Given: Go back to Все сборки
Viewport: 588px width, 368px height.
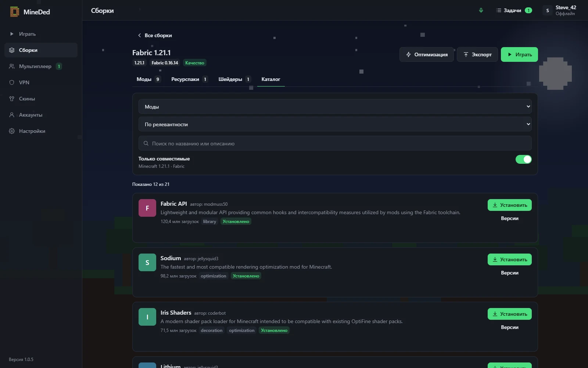Looking at the screenshot, I should (x=155, y=35).
